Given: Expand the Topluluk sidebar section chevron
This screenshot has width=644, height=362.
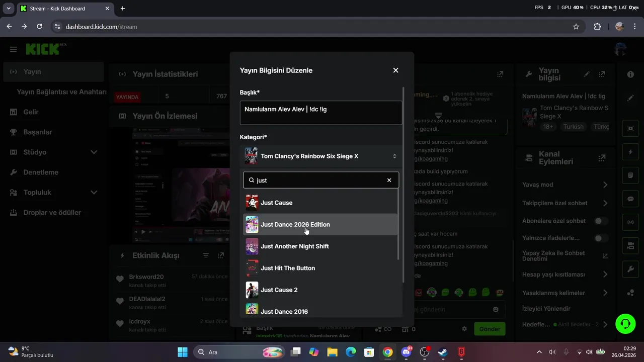Looking at the screenshot, I should click(94, 193).
